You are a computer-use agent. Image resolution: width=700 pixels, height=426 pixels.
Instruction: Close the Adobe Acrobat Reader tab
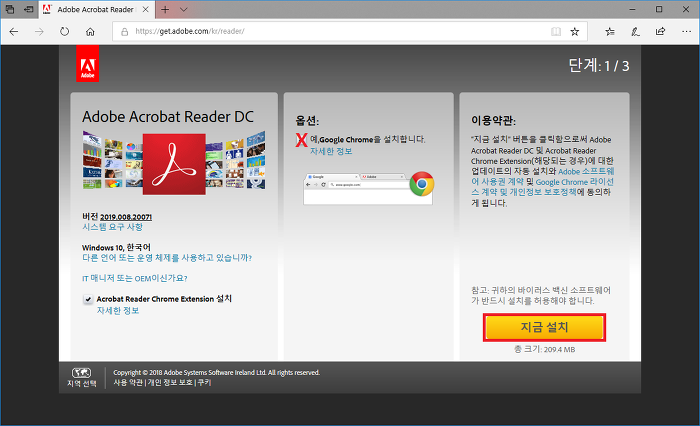pos(146,9)
